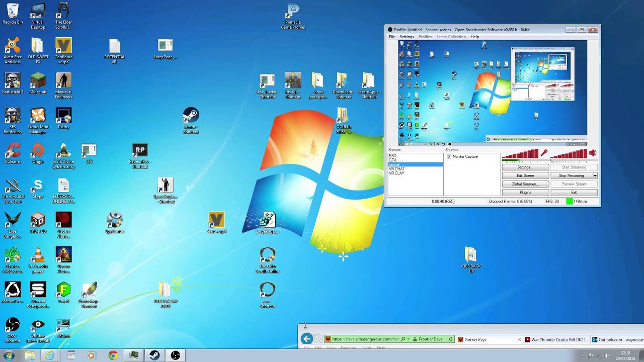The width and height of the screenshot is (644, 362).
Task: Click the Stop Recording button
Action: (x=572, y=176)
